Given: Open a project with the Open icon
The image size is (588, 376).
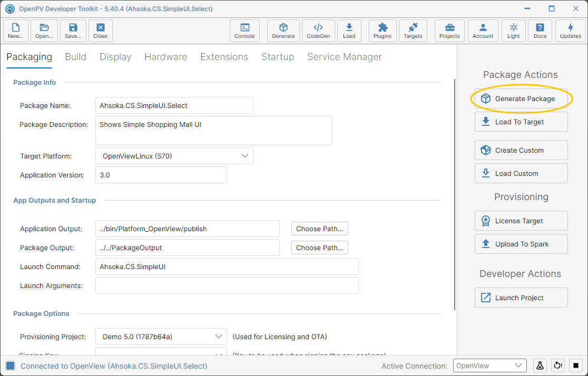Looking at the screenshot, I should pos(44,31).
